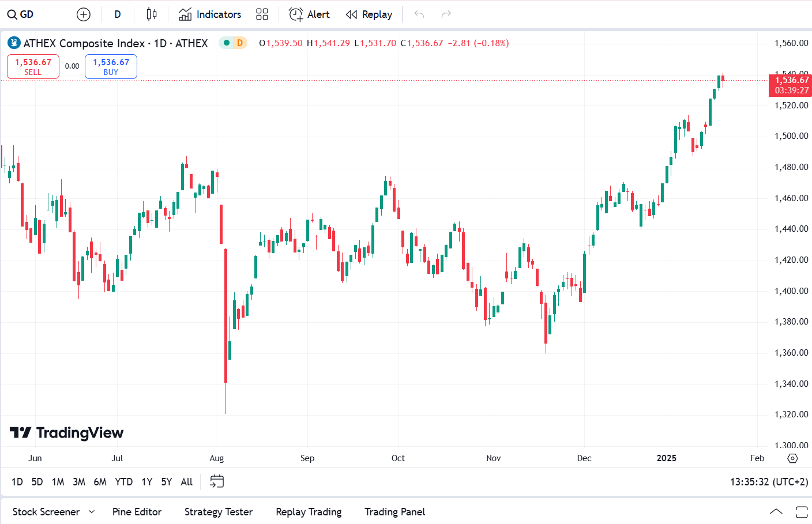
Task: Click the ATHEX Composite Index symbol logo
Action: (14, 43)
